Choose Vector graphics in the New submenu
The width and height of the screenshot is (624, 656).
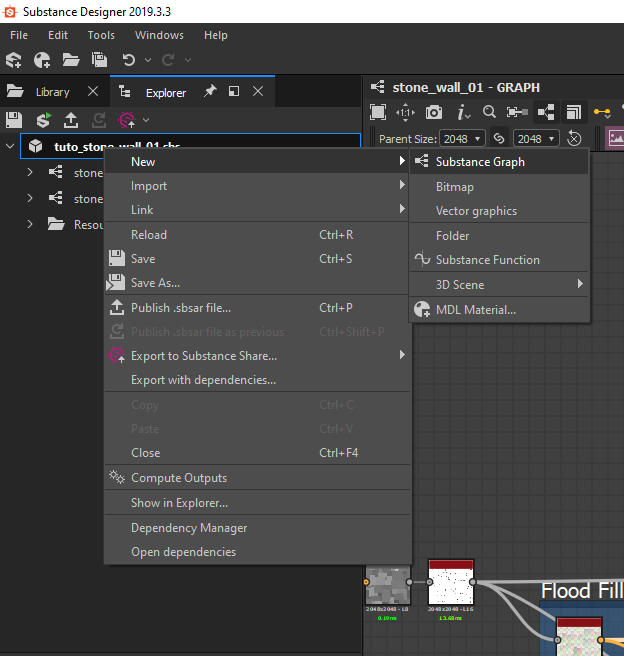499,211
